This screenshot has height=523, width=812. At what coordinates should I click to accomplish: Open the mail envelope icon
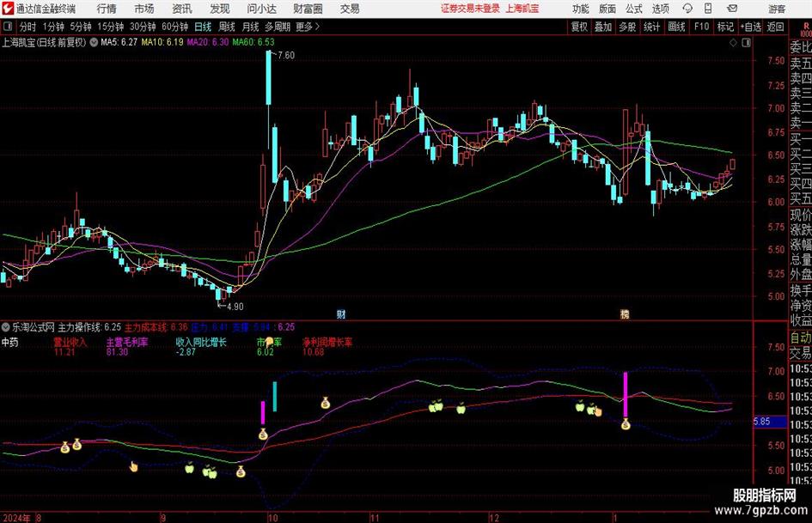click(732, 9)
